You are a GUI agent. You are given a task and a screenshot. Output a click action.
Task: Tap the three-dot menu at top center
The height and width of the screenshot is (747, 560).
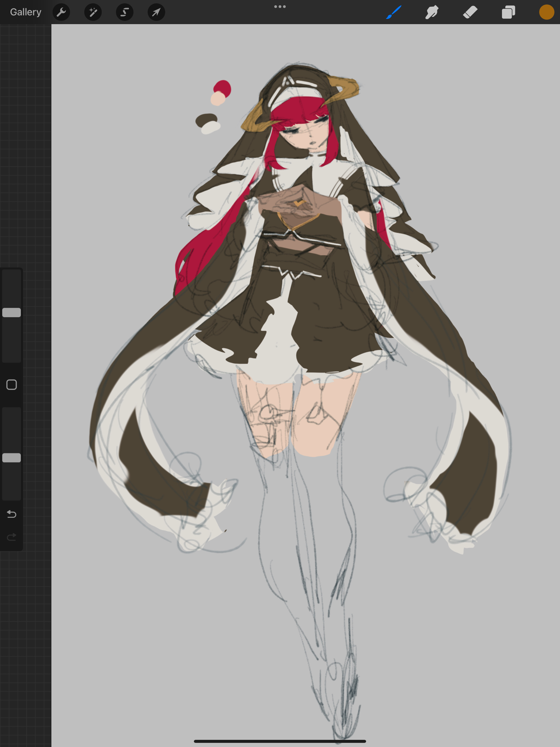coord(280,7)
